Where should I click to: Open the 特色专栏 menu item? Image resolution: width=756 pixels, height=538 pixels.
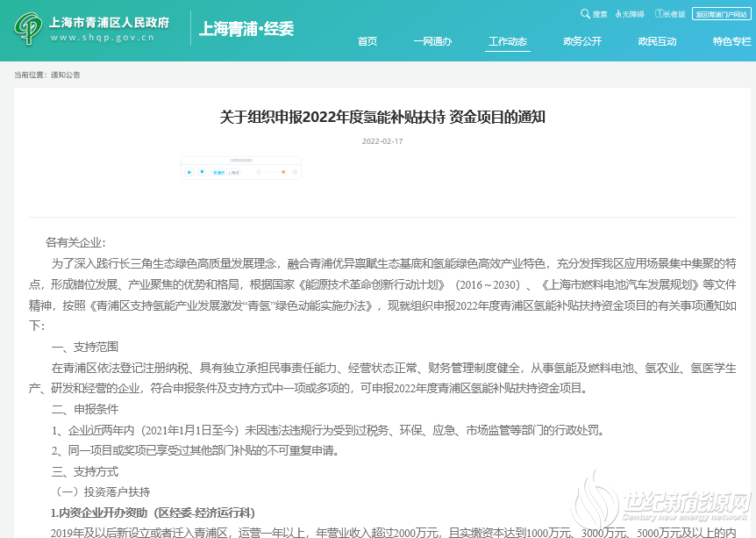point(731,41)
